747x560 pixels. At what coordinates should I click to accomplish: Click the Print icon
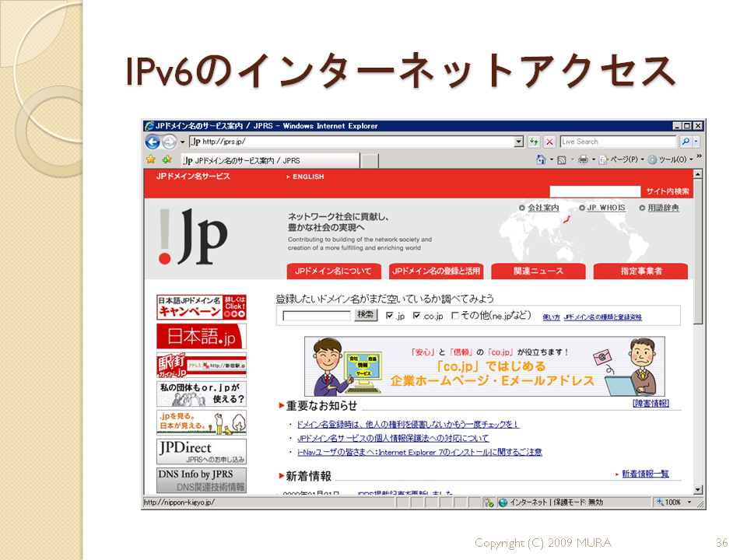(583, 159)
